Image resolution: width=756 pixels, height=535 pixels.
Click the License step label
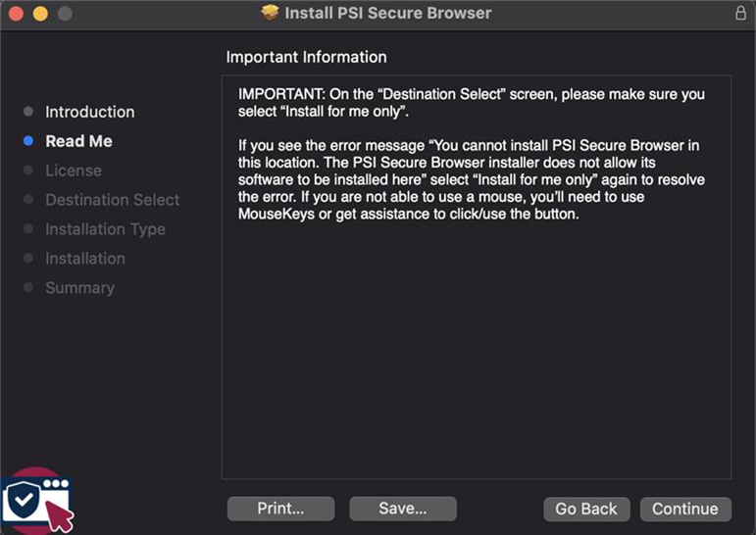click(x=74, y=170)
